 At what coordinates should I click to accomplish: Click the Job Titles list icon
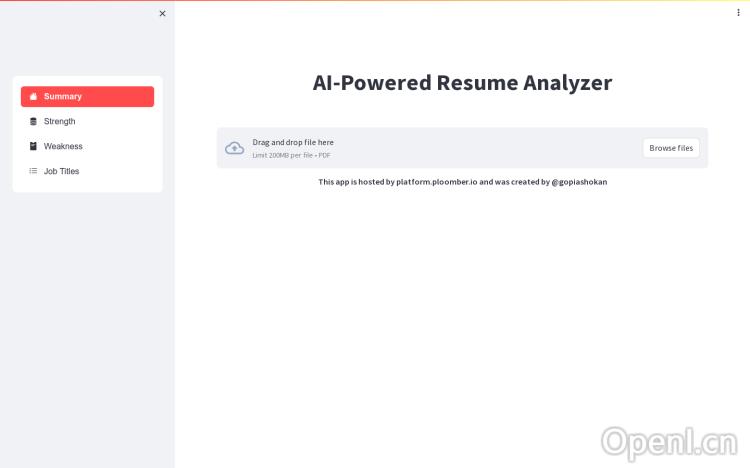33,171
